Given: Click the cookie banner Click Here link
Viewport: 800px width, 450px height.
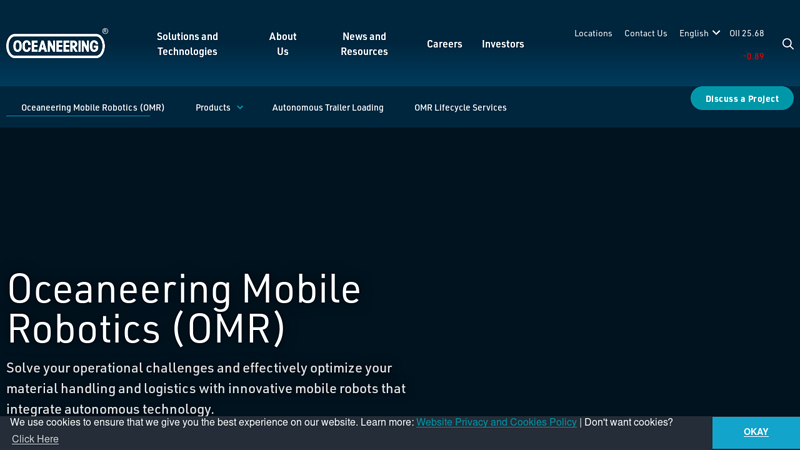Looking at the screenshot, I should pyautogui.click(x=35, y=439).
